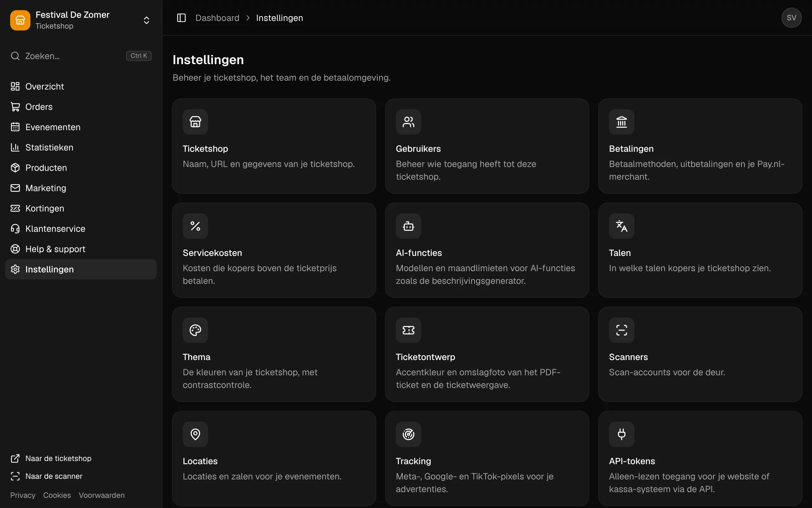Open Evenementen in the sidebar
The image size is (812, 508).
(x=81, y=127)
